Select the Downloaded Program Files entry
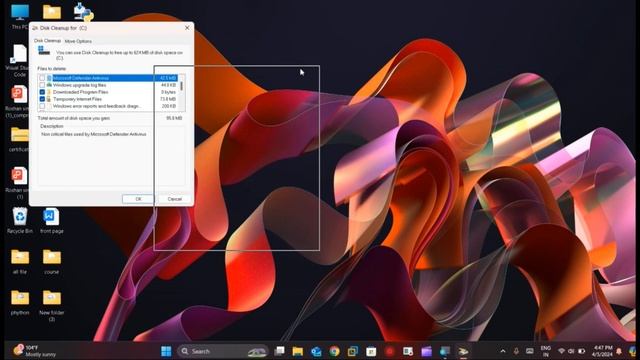The image size is (640, 360). click(x=80, y=92)
